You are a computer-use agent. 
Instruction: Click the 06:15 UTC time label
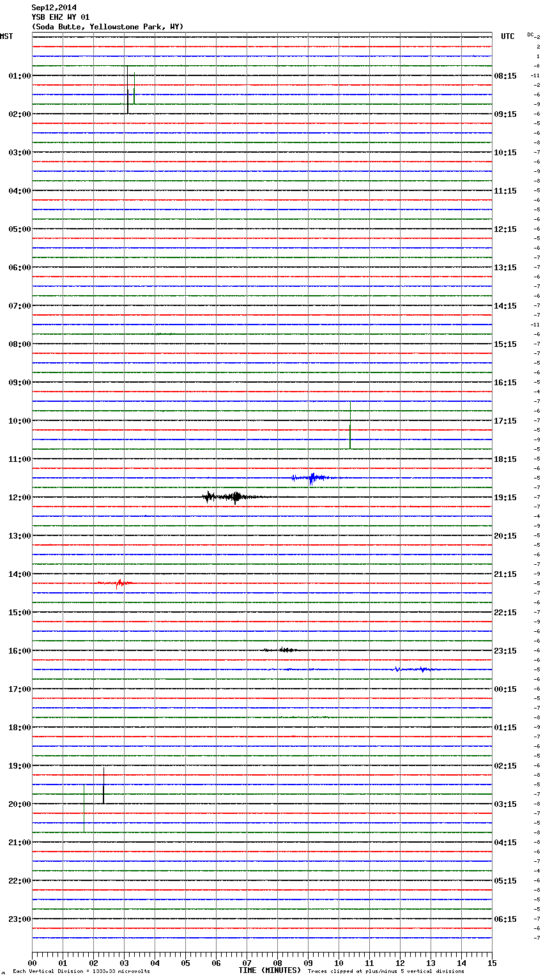[505, 919]
